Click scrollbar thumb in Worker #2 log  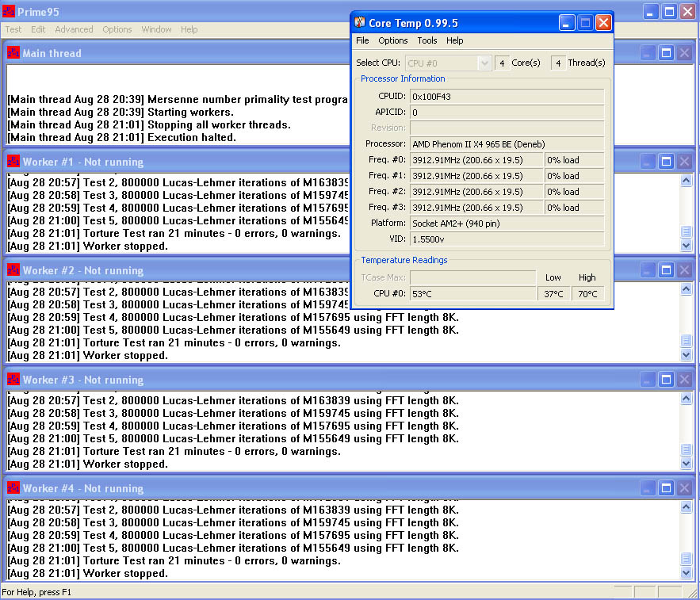pos(687,341)
